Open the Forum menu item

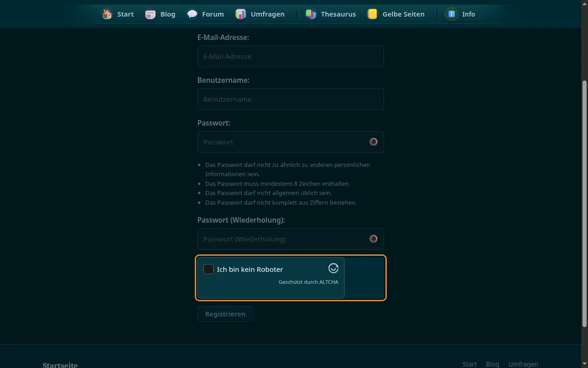point(205,14)
